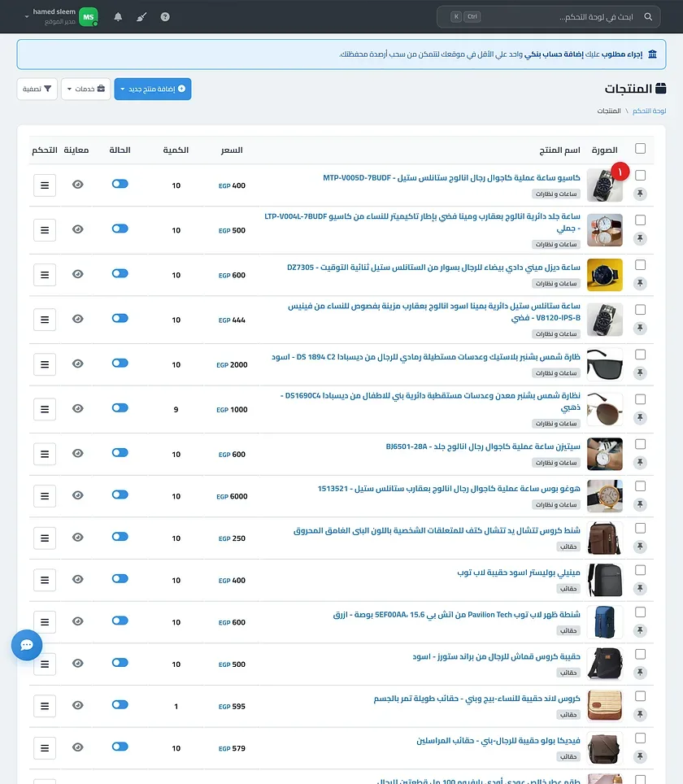Go to dashboard breadcrumb link
The width and height of the screenshot is (683, 784).
click(649, 111)
